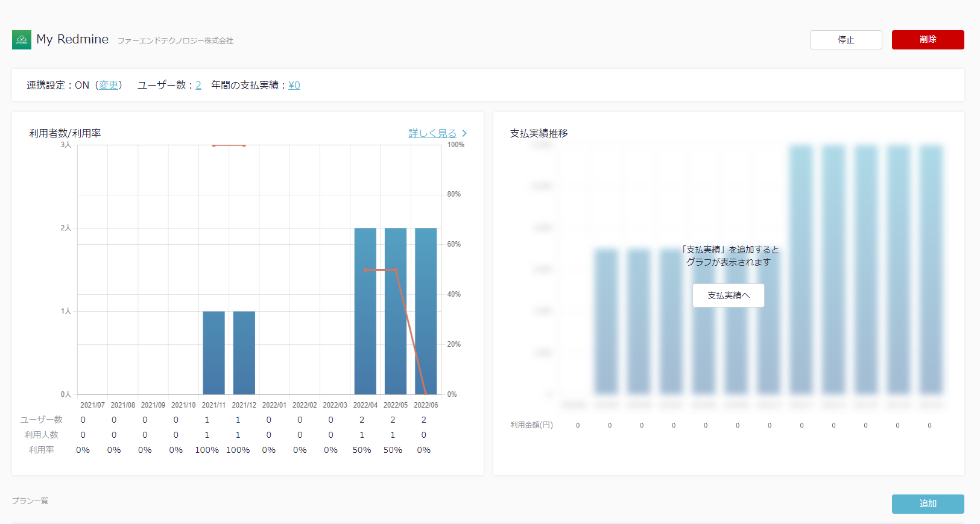Click the 2021/11 usage bar
This screenshot has height=524, width=980.
(213, 353)
